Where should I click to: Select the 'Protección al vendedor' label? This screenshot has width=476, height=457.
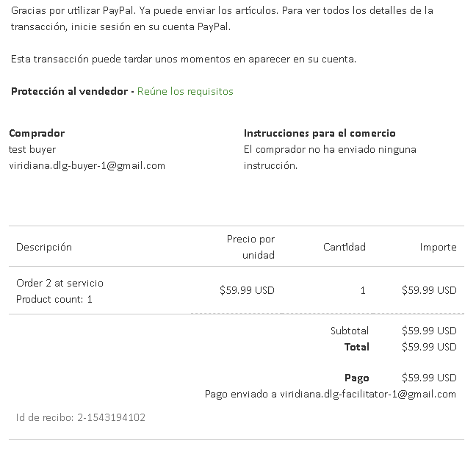(70, 91)
